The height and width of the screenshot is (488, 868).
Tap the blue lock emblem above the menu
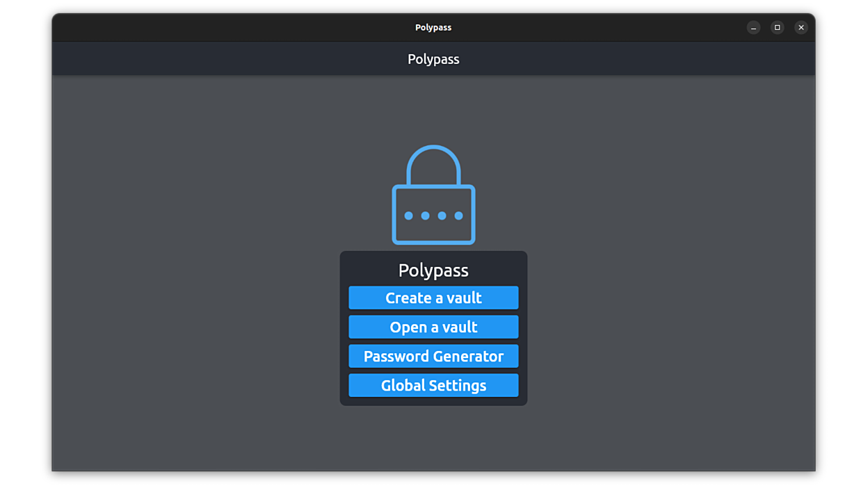(433, 195)
